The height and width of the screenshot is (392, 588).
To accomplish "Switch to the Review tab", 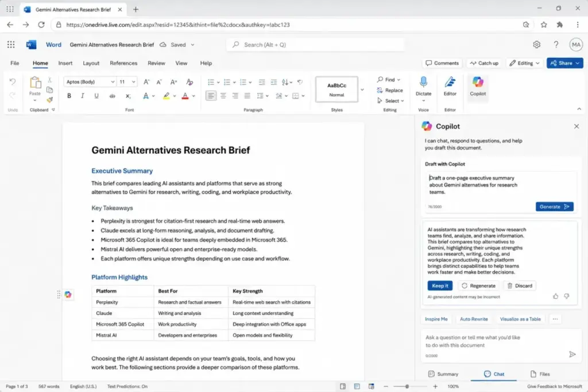I will 156,63.
